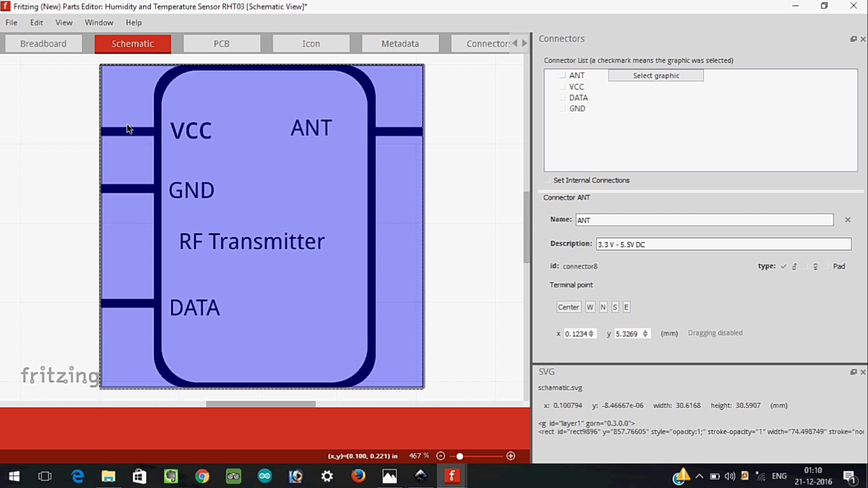
Task: Switch to the Breadboard tab
Action: pos(43,44)
